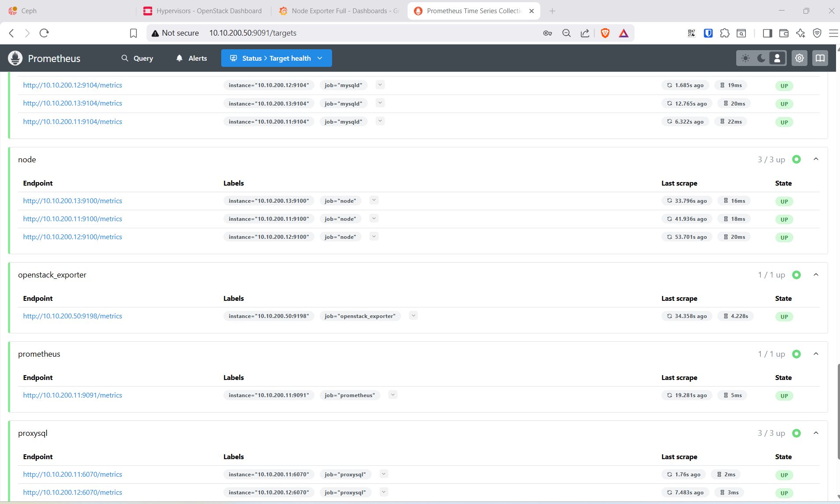Open the Query page
The image size is (840, 504).
137,58
